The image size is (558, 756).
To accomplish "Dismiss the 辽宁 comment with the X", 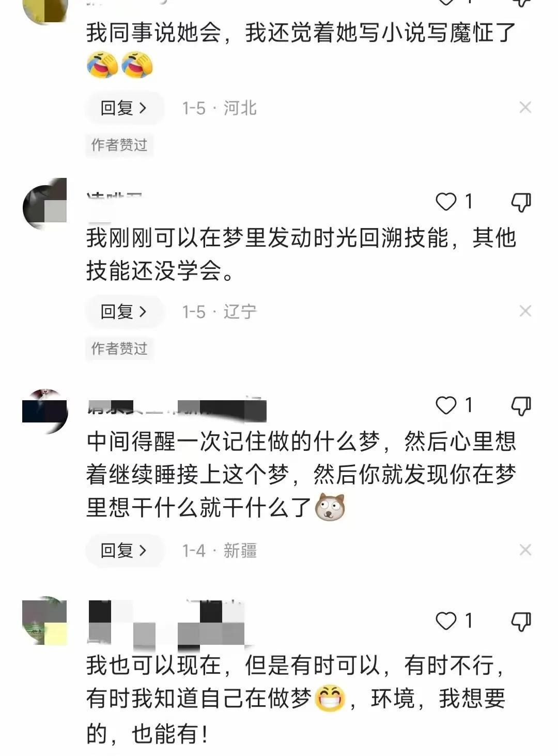I will 525,311.
